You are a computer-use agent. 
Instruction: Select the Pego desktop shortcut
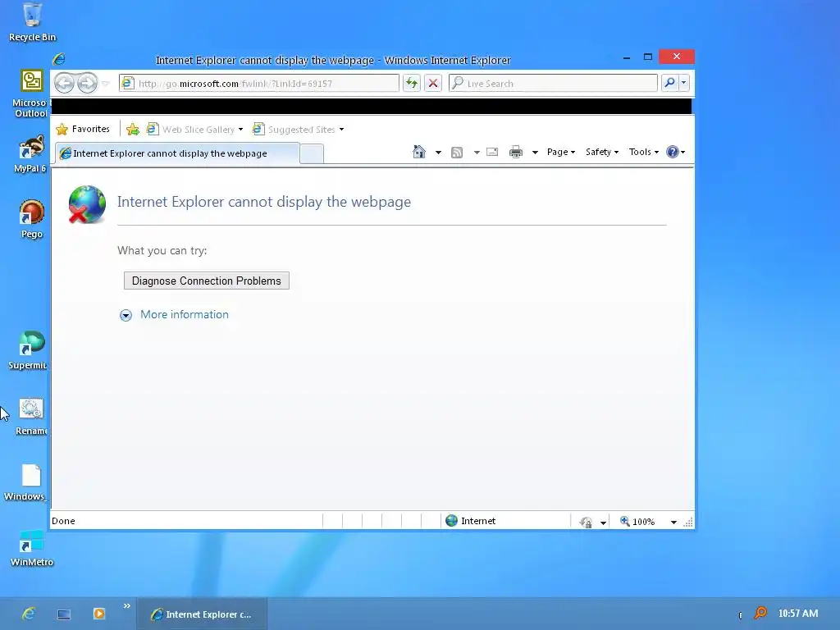point(32,218)
